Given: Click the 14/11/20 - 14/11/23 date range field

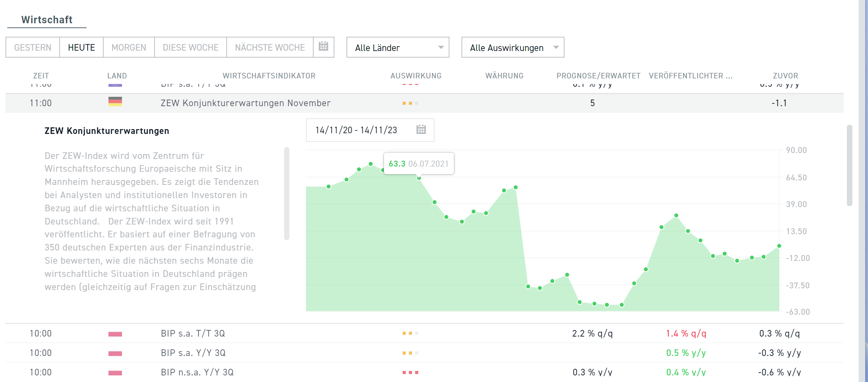Looking at the screenshot, I should (x=356, y=130).
